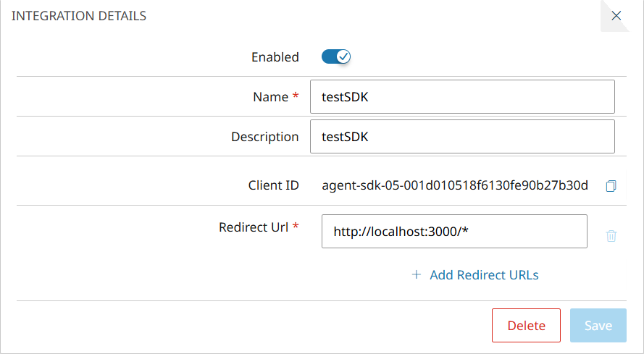Remove the redirect URL using the trash icon

(x=611, y=236)
